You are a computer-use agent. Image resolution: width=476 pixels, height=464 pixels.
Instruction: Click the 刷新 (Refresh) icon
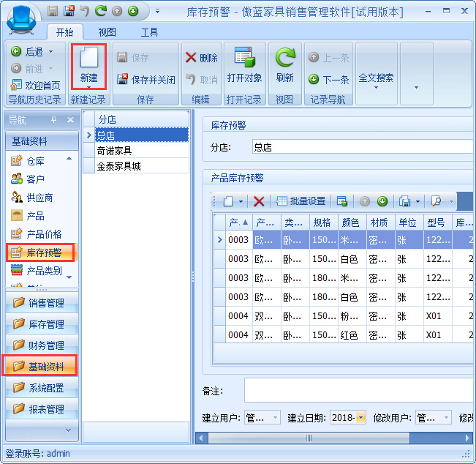[284, 67]
